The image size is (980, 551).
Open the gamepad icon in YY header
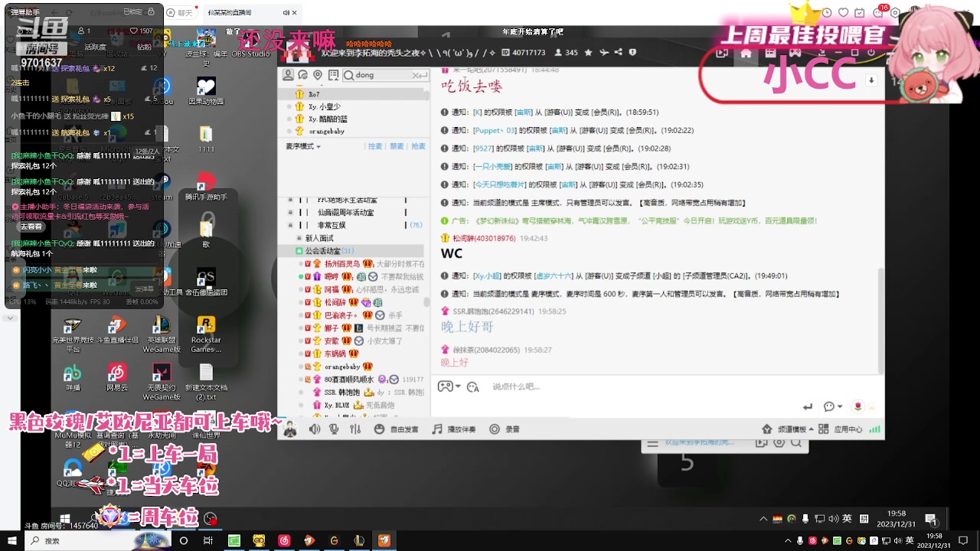(x=795, y=53)
